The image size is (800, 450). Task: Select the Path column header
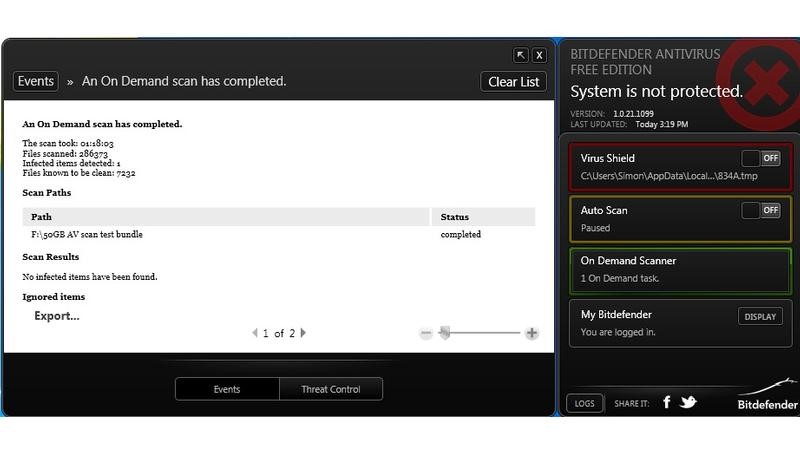(x=226, y=217)
